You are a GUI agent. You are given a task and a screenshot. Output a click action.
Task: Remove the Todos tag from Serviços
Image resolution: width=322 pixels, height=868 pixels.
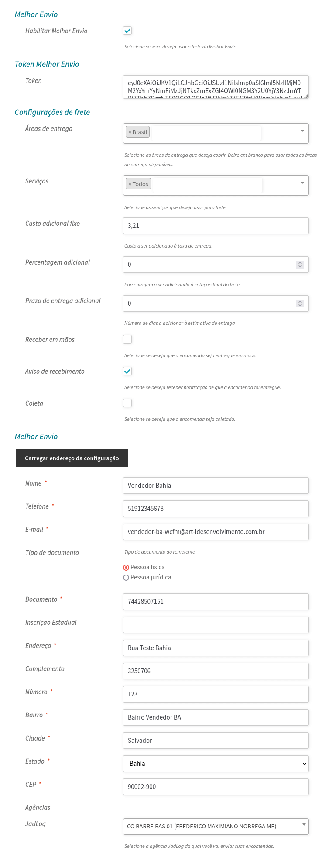click(130, 184)
